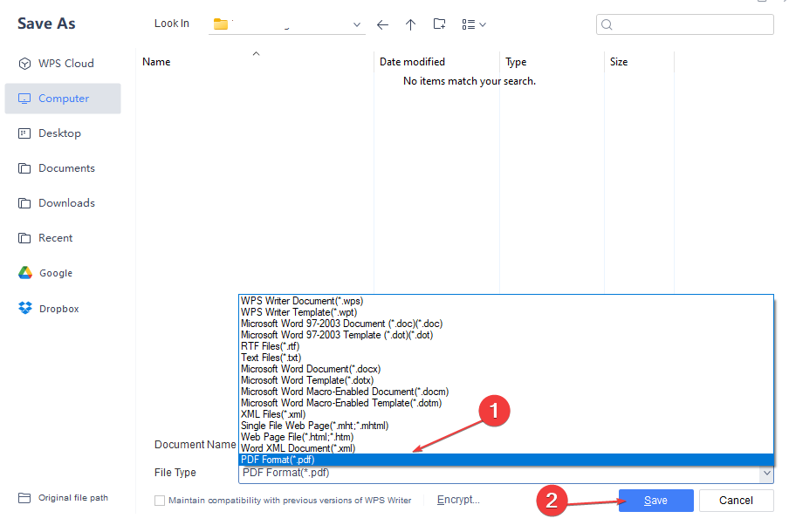Viewport: 789px width, 532px height.
Task: Expand the view options chevron
Action: (482, 24)
